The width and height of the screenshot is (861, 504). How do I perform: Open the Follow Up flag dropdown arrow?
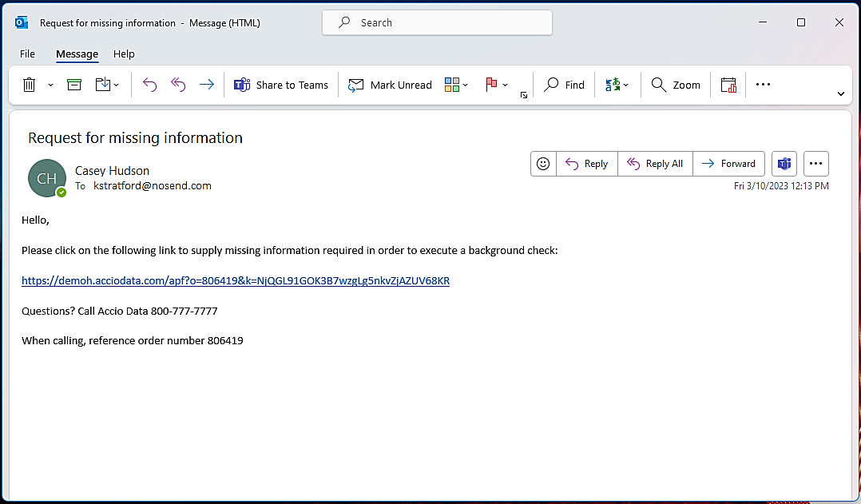click(x=505, y=85)
